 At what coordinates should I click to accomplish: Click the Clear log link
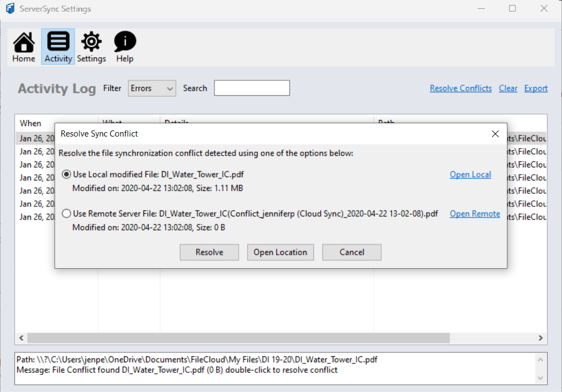[x=508, y=88]
